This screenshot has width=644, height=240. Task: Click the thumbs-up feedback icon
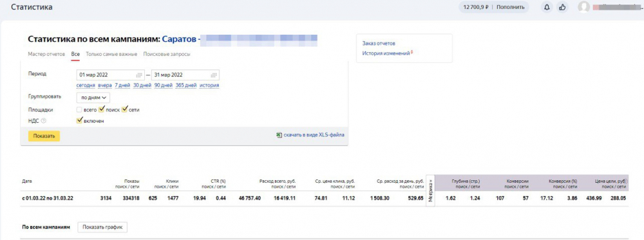pos(563,7)
